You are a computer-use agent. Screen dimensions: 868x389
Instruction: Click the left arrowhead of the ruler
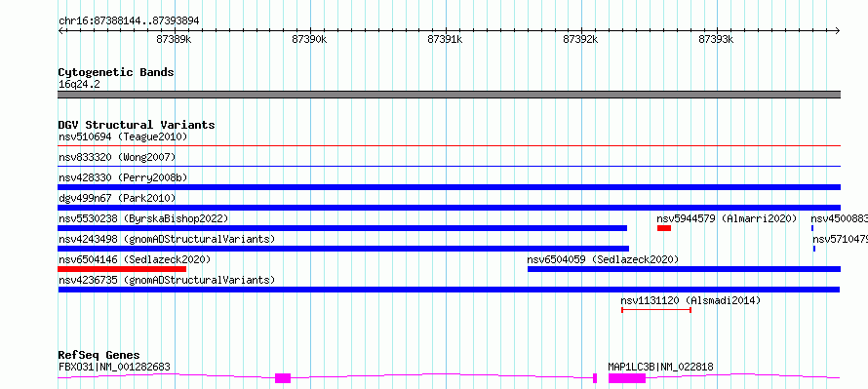(60, 30)
